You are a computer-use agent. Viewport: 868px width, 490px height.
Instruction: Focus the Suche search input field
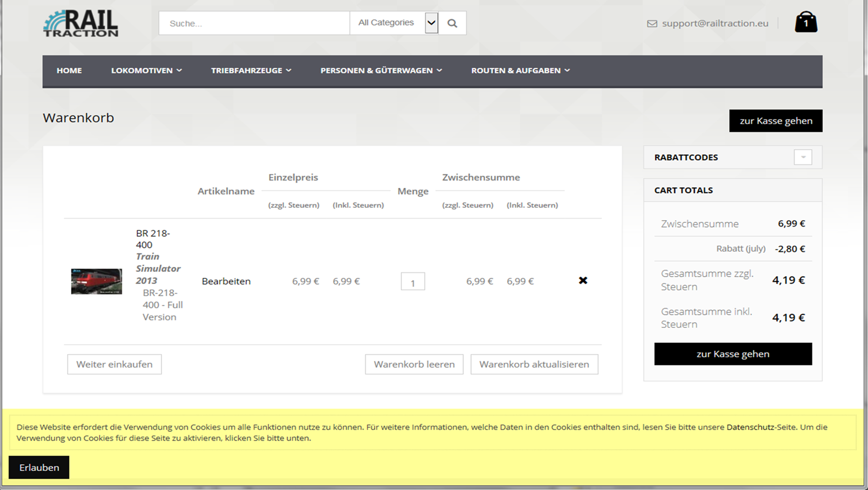pos(254,23)
